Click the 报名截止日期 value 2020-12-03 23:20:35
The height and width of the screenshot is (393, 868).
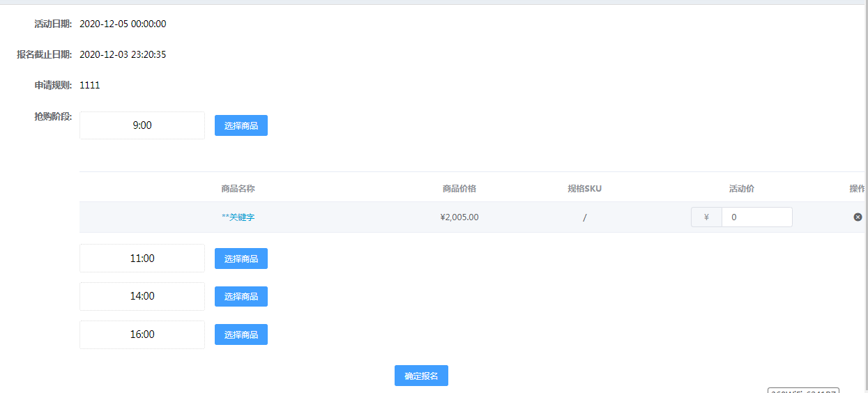point(123,55)
